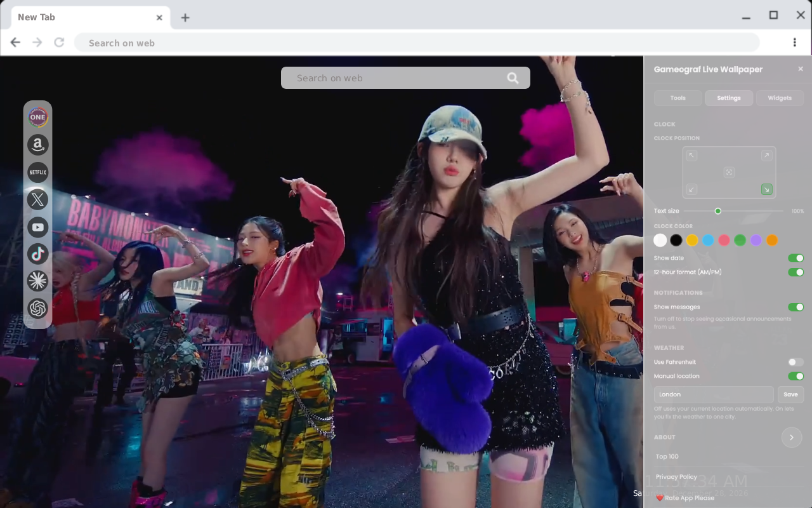Expand the About section arrow
This screenshot has width=812, height=508.
coord(792,437)
